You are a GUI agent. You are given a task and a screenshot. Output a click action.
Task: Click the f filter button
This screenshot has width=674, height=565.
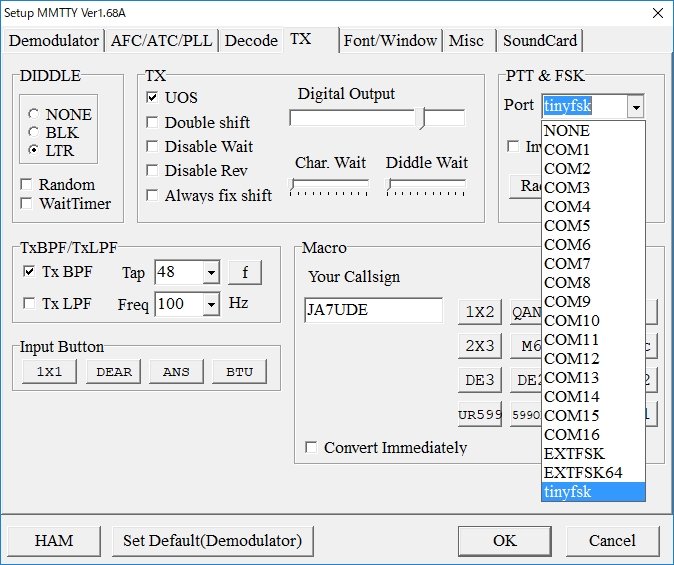click(245, 272)
